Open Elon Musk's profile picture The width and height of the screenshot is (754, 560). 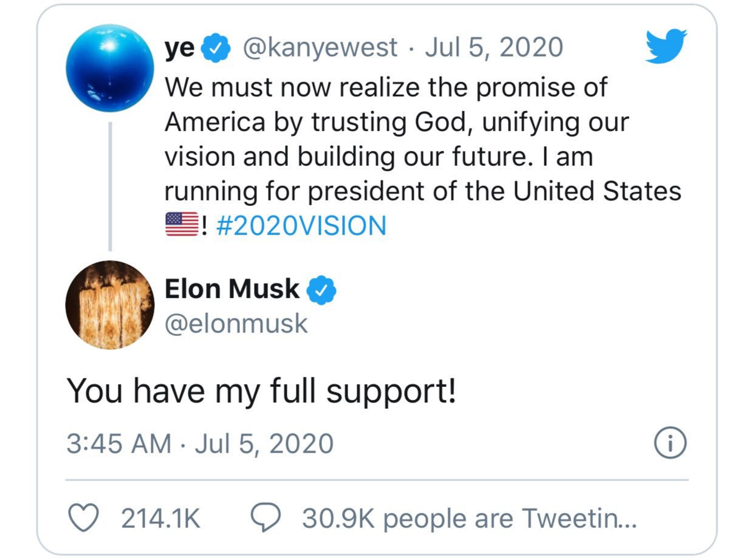tap(110, 304)
